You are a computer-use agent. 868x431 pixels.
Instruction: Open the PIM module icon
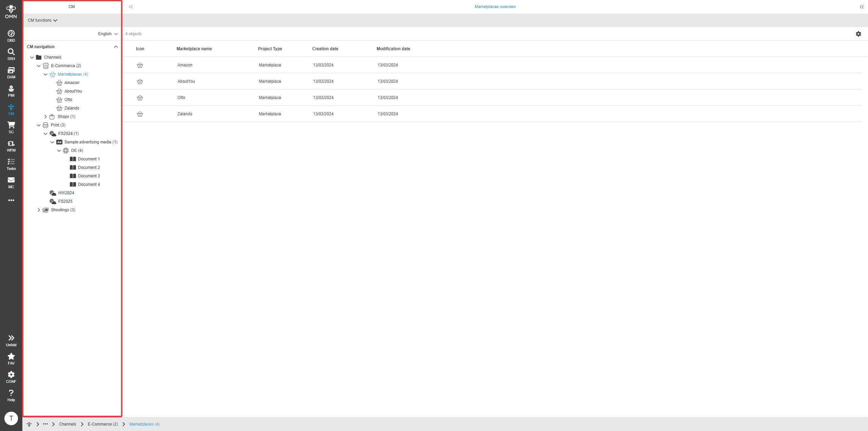point(11,91)
